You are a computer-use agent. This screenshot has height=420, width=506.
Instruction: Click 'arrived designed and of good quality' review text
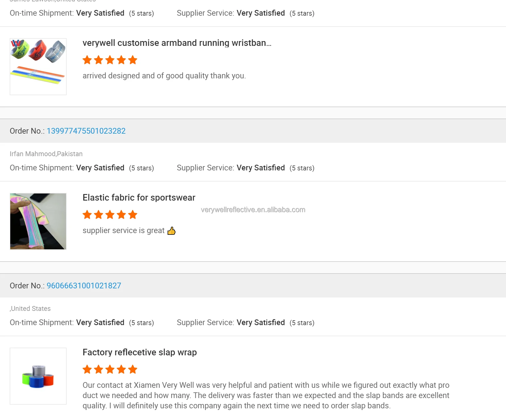pos(164,76)
